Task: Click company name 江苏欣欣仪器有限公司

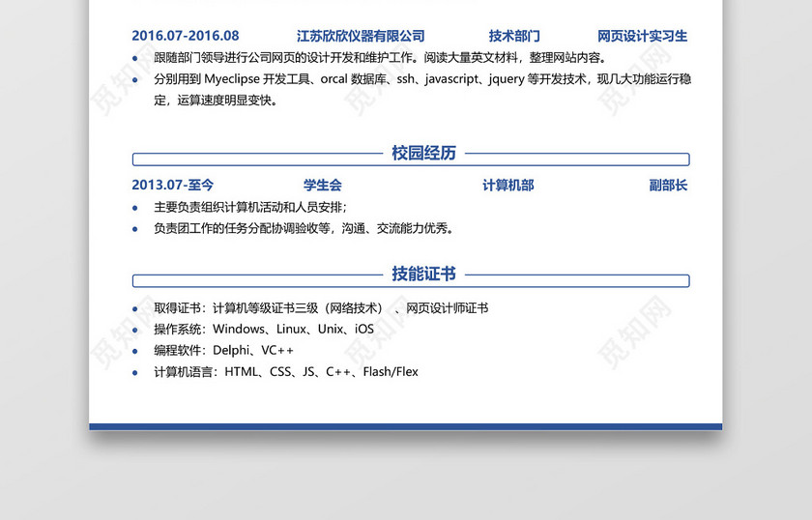Action: [361, 36]
